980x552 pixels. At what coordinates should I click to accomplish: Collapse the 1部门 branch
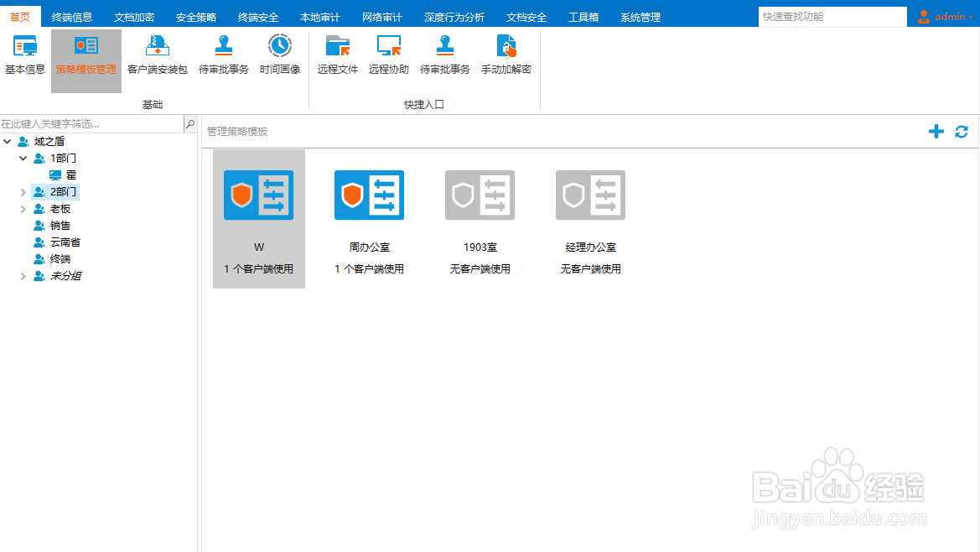click(x=23, y=158)
